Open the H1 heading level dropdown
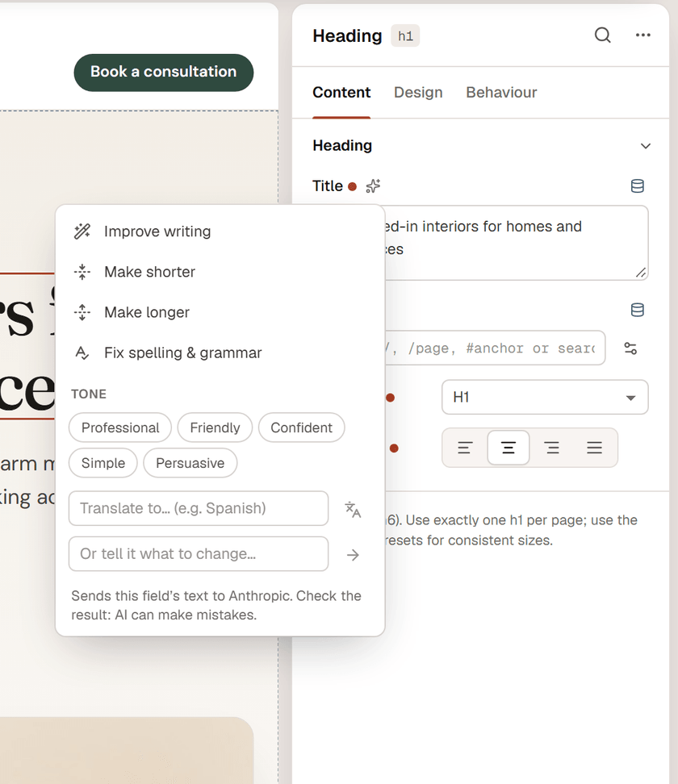The height and width of the screenshot is (784, 678). (x=545, y=397)
